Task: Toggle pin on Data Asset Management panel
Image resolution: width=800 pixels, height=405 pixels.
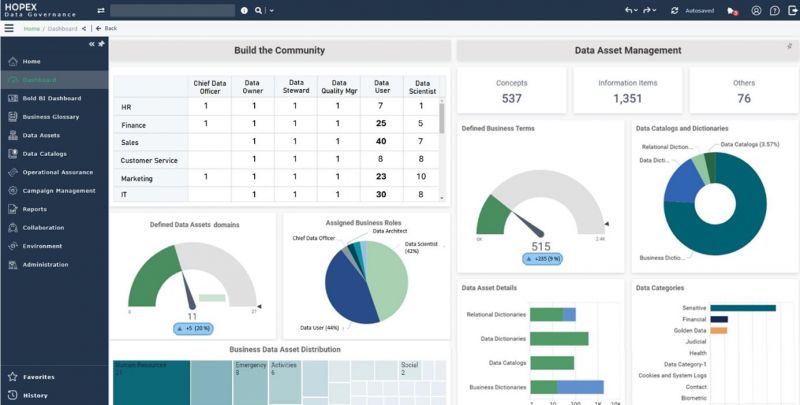Action: [x=789, y=46]
